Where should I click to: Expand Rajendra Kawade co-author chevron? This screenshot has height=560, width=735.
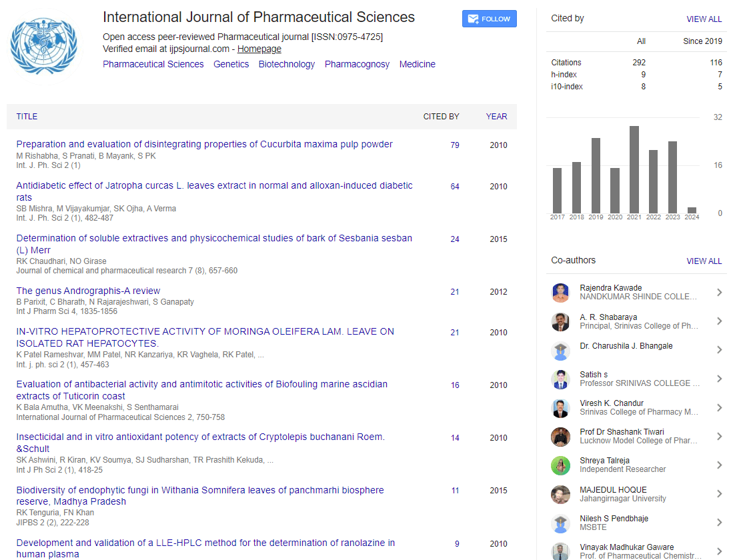(719, 293)
